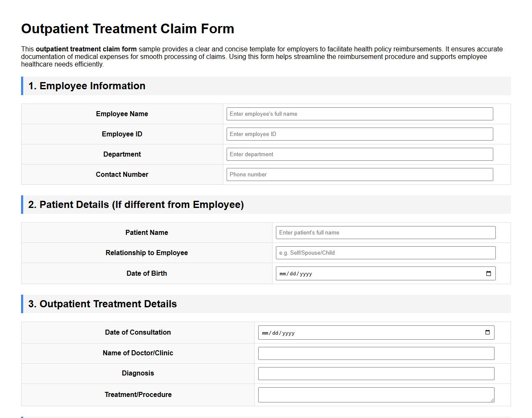Select the yyyy segment of Date of Birth
Viewport: 532px width, 418px height.
pos(307,273)
